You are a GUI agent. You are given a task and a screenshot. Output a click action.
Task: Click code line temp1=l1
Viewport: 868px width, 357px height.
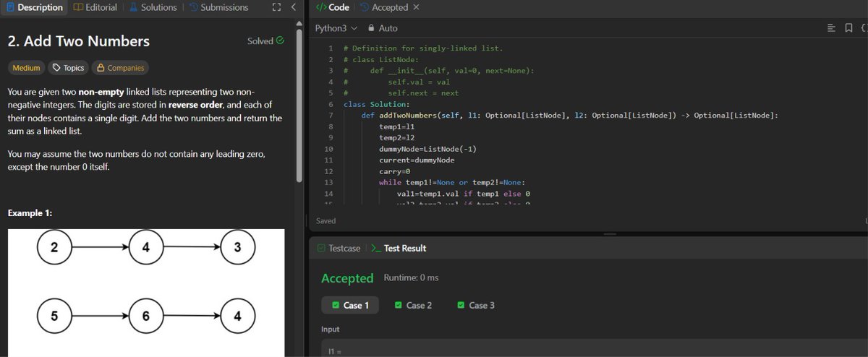[396, 126]
